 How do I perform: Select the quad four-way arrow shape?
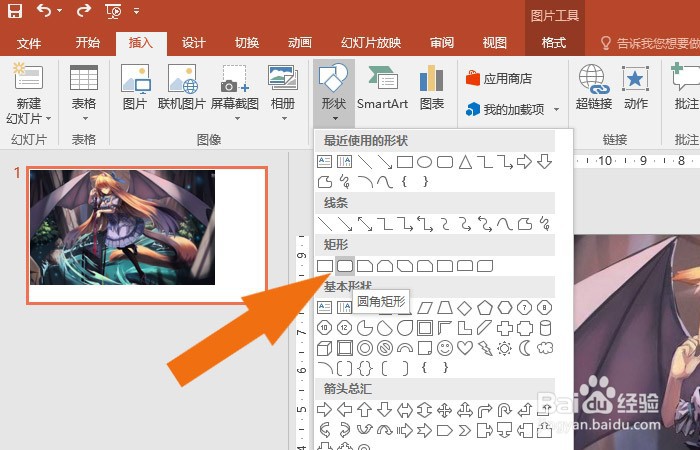445,409
